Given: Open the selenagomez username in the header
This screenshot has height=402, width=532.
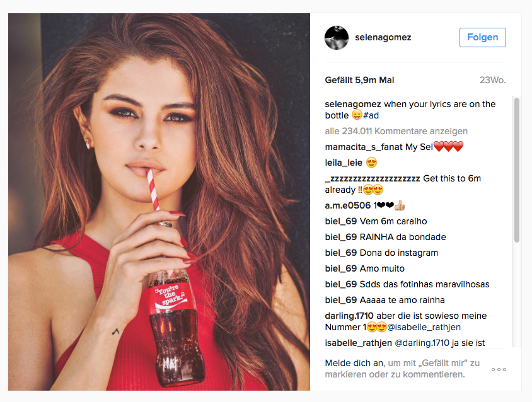Looking at the screenshot, I should coord(383,37).
